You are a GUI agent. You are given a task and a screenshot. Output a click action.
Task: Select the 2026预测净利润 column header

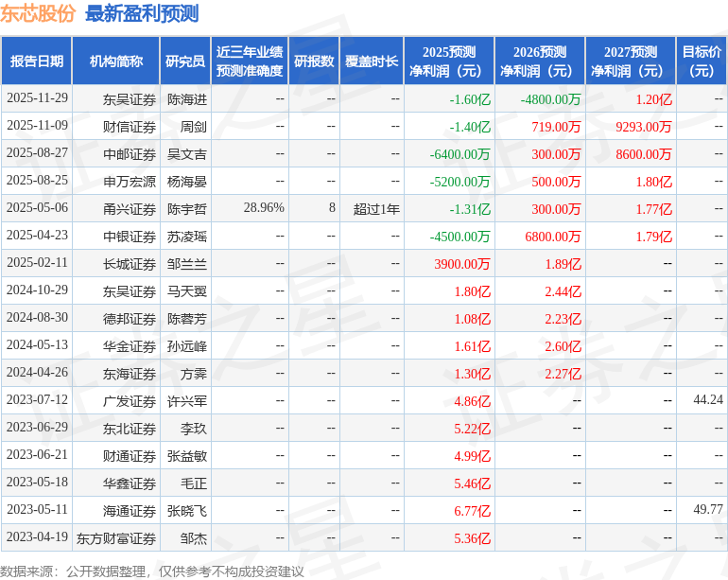click(540, 61)
